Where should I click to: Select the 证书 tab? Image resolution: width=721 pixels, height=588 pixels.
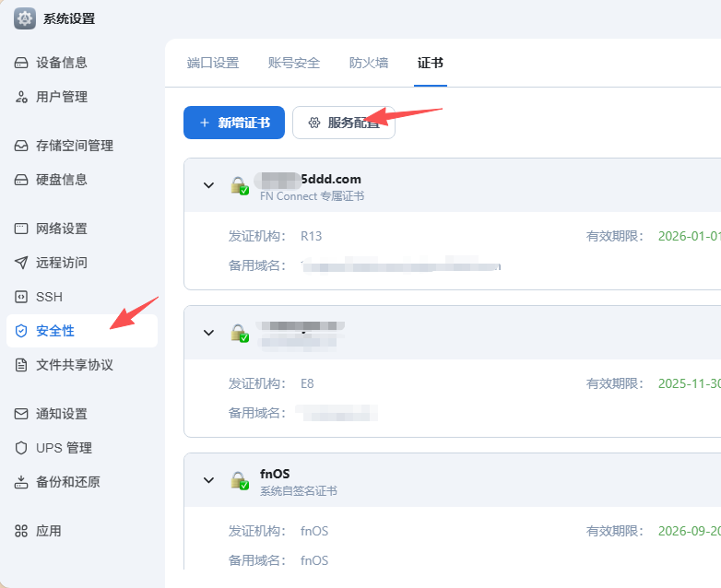(431, 63)
